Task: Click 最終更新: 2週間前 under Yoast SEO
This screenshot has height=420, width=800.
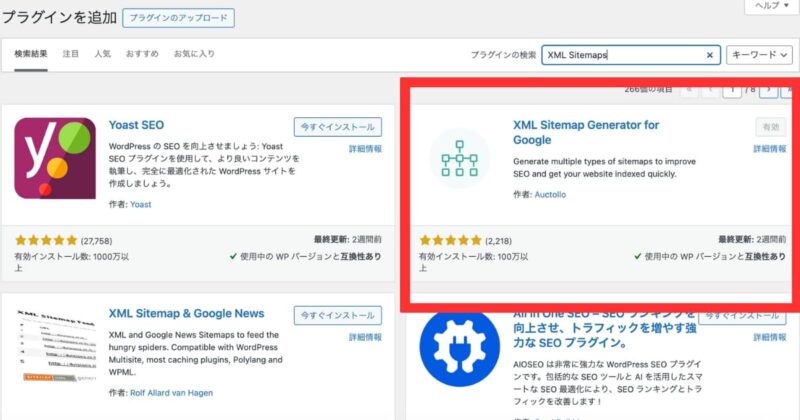Action: pos(347,239)
